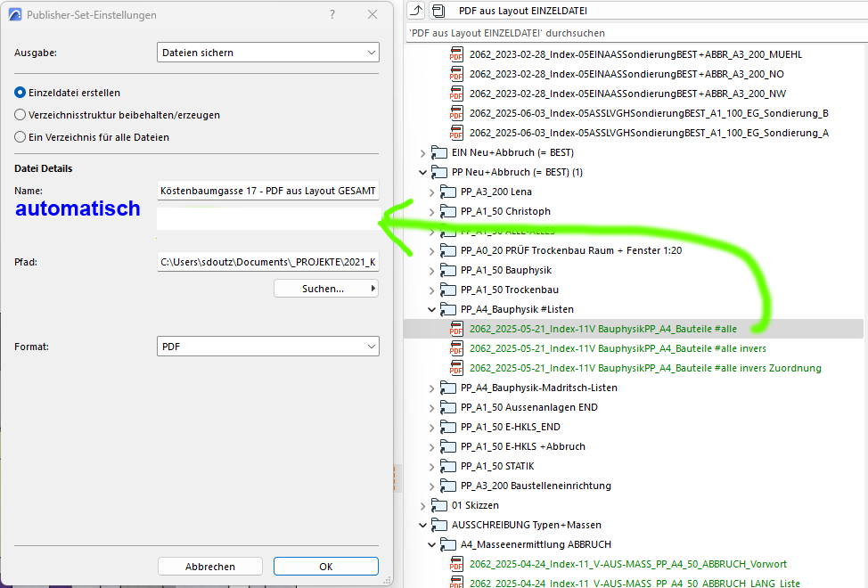Image resolution: width=868 pixels, height=588 pixels.
Task: Click the PDF icon of ABBR_A3_200_NO item
Action: [x=456, y=74]
